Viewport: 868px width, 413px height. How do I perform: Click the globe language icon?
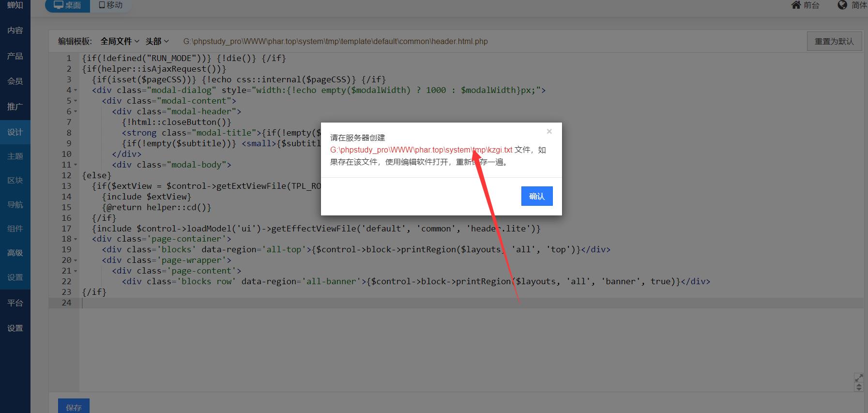[x=842, y=5]
